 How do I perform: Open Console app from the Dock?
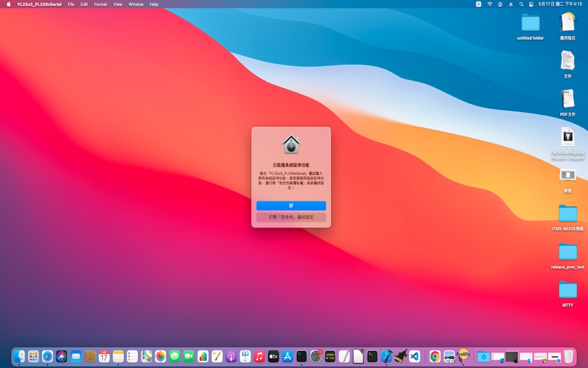coord(330,356)
